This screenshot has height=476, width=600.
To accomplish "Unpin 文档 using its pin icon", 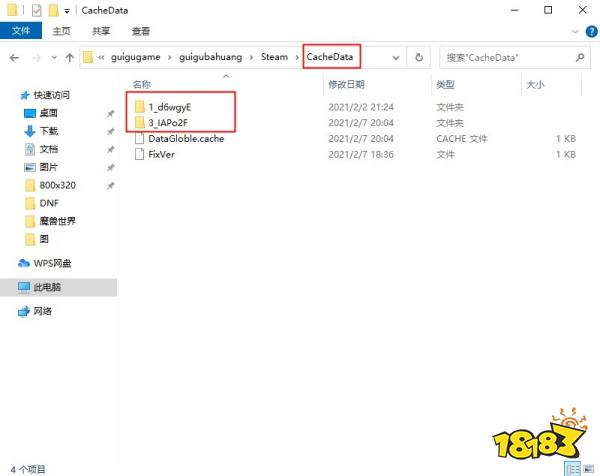I will coord(111,149).
